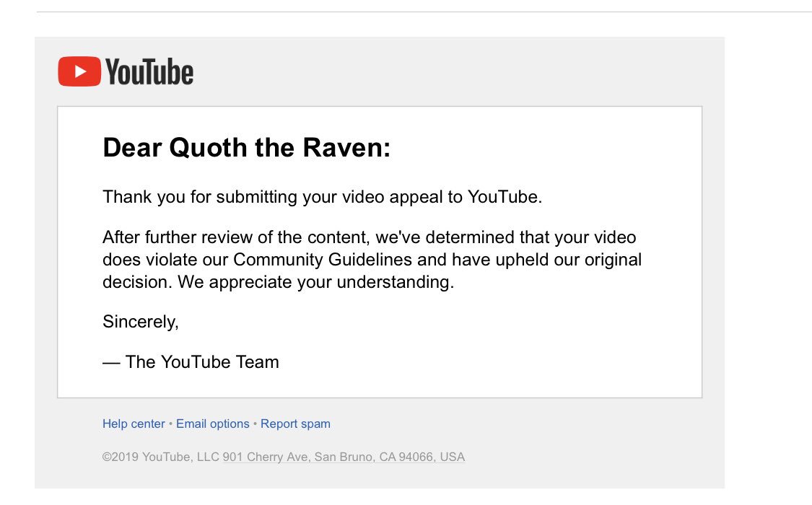The height and width of the screenshot is (505, 812).
Task: Click the 'After further review of the content' line
Action: [370, 237]
